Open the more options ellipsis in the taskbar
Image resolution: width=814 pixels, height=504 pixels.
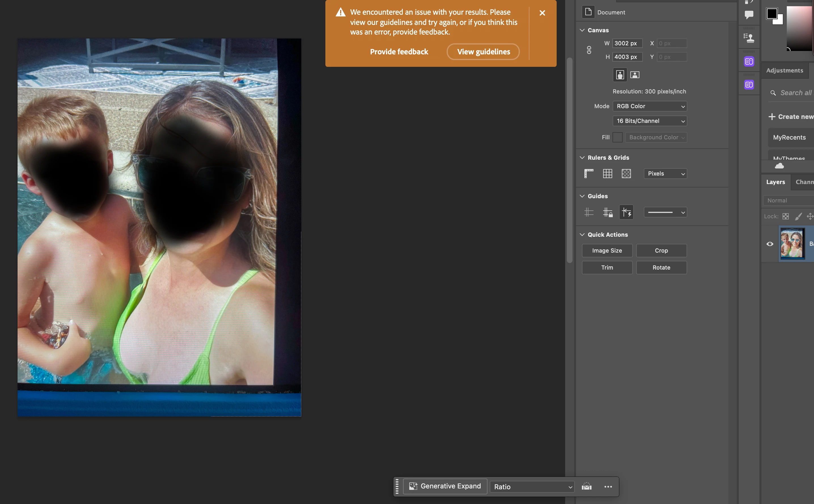tap(608, 487)
